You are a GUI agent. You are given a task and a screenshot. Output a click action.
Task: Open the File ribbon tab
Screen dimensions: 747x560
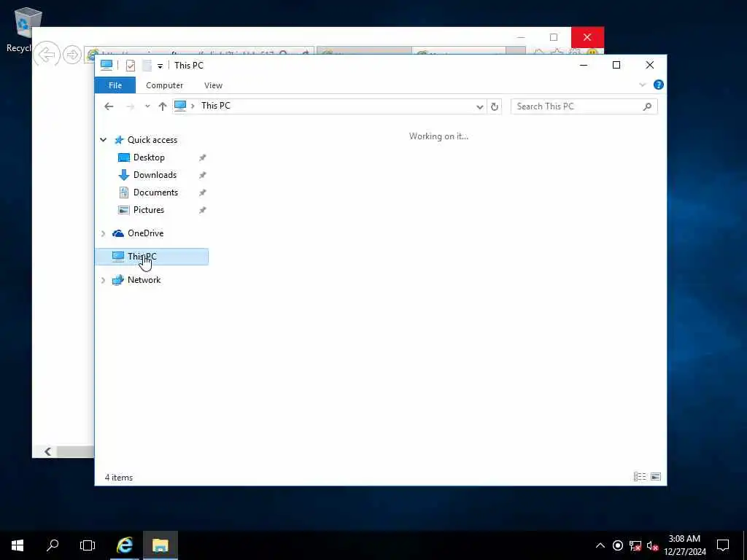[x=115, y=85]
